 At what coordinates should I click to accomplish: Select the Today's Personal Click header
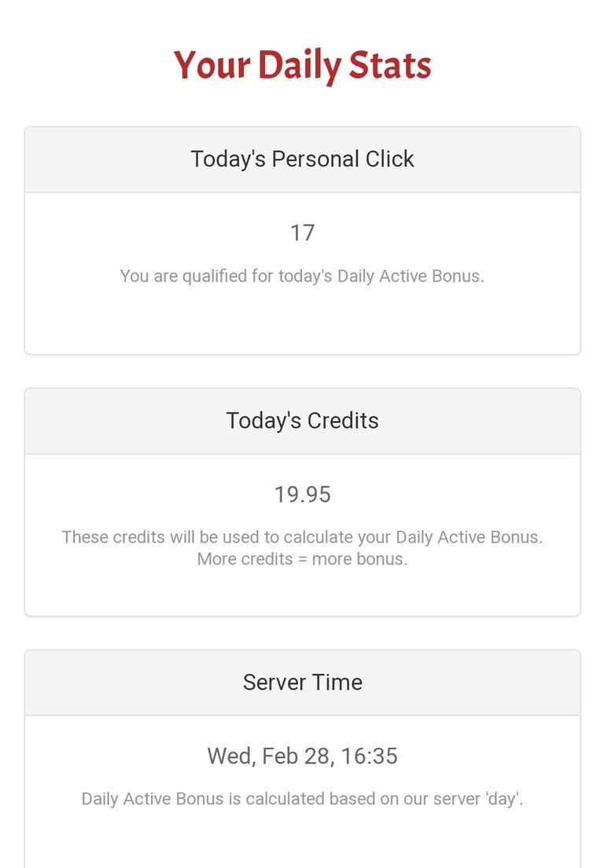point(302,160)
